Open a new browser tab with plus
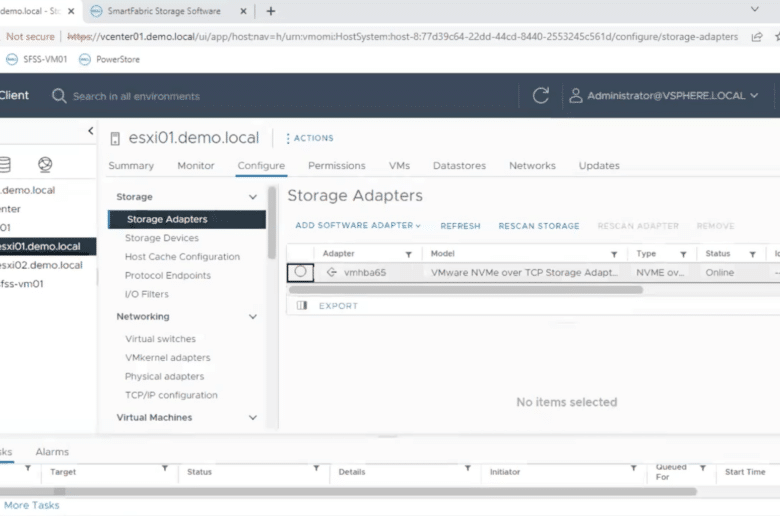The image size is (780, 516). (x=271, y=11)
